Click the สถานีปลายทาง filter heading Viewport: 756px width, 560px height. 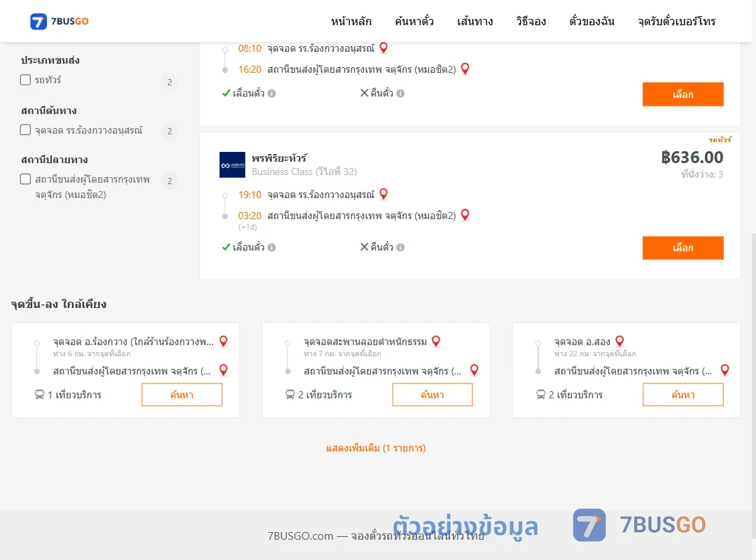54,160
